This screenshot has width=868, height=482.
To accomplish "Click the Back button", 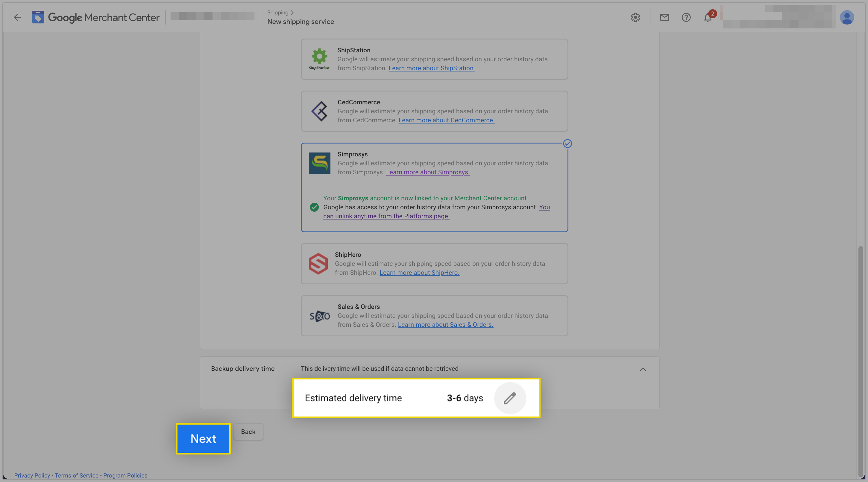I will click(x=248, y=431).
